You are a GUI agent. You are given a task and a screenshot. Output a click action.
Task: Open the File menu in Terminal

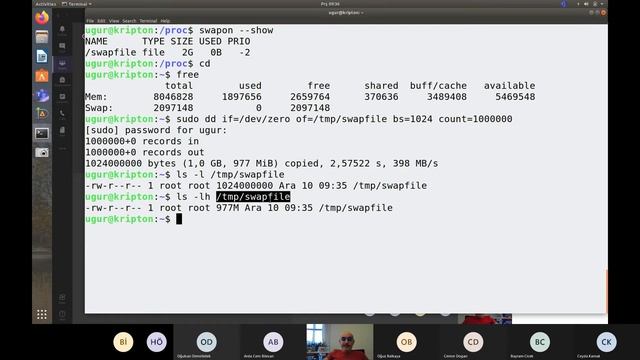click(90, 21)
